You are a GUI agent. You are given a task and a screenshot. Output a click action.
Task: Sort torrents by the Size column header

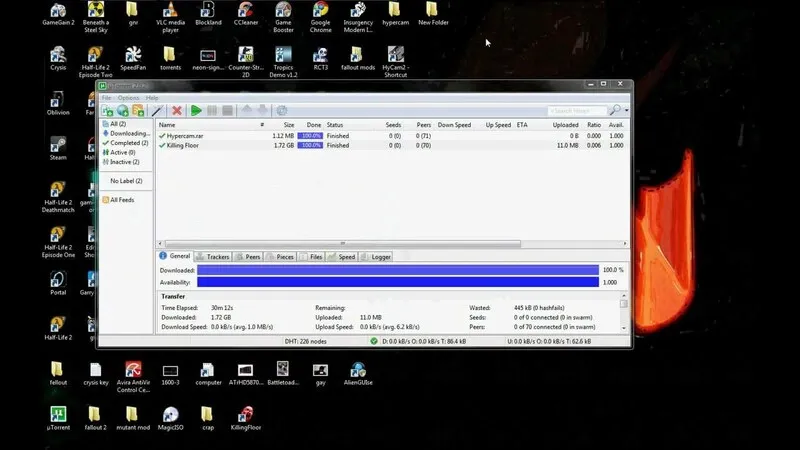(288, 125)
